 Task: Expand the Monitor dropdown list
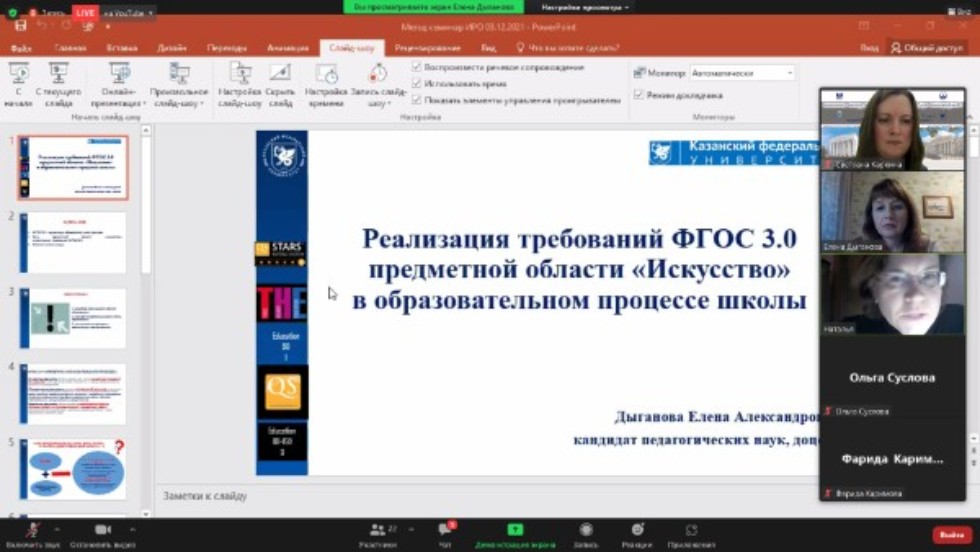tap(789, 73)
